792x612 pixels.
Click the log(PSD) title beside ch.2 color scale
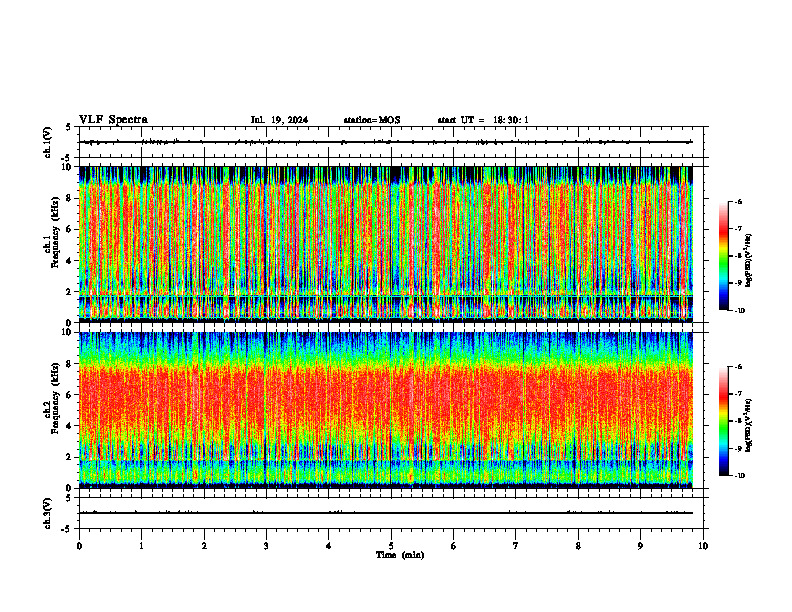pyautogui.click(x=749, y=425)
